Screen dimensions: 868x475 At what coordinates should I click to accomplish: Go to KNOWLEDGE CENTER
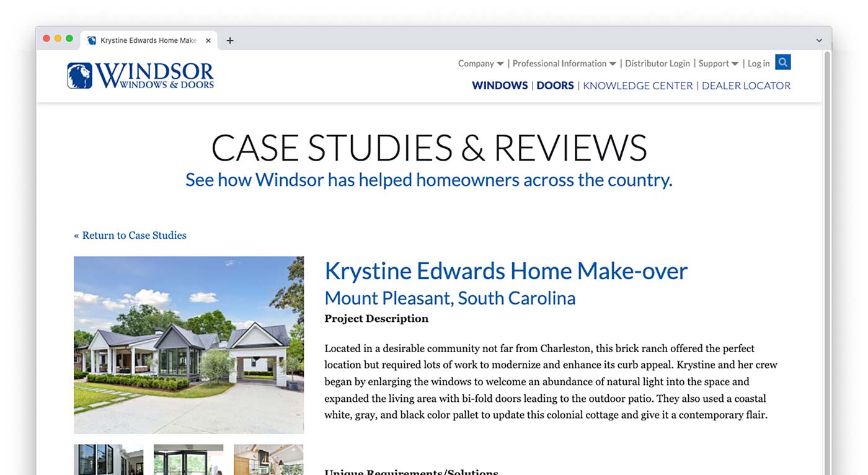(637, 86)
